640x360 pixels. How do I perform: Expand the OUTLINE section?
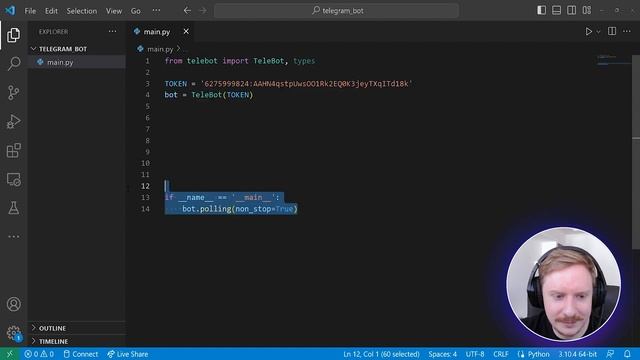[x=52, y=328]
